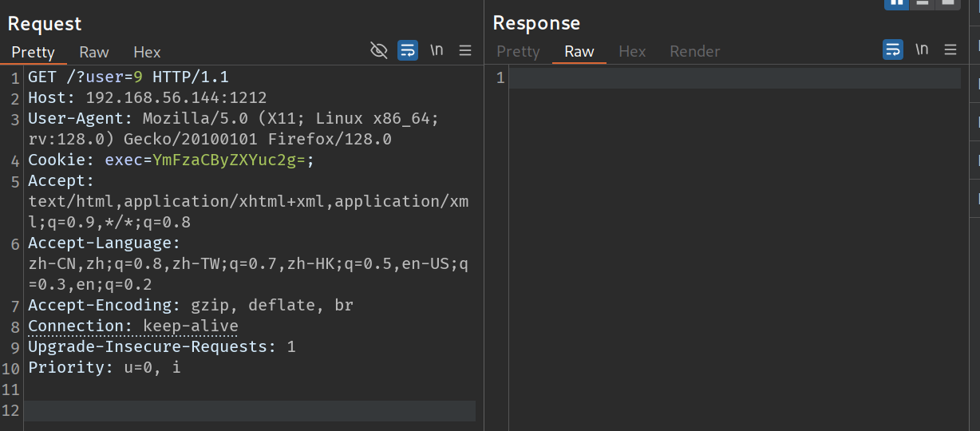Viewport: 980px width, 431px height.
Task: Switch to the Request Pretty tab
Action: [x=33, y=53]
